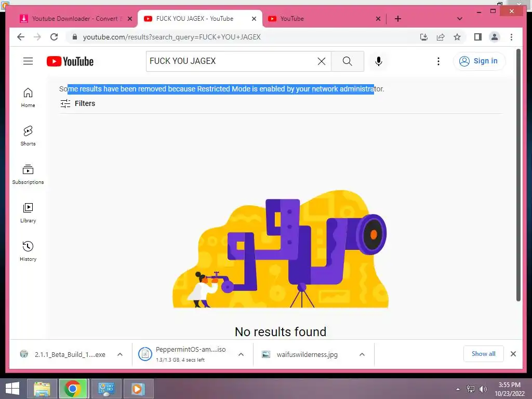Open Subscriptions in YouTube sidebar
Screen dimensions: 532x399
(28, 175)
